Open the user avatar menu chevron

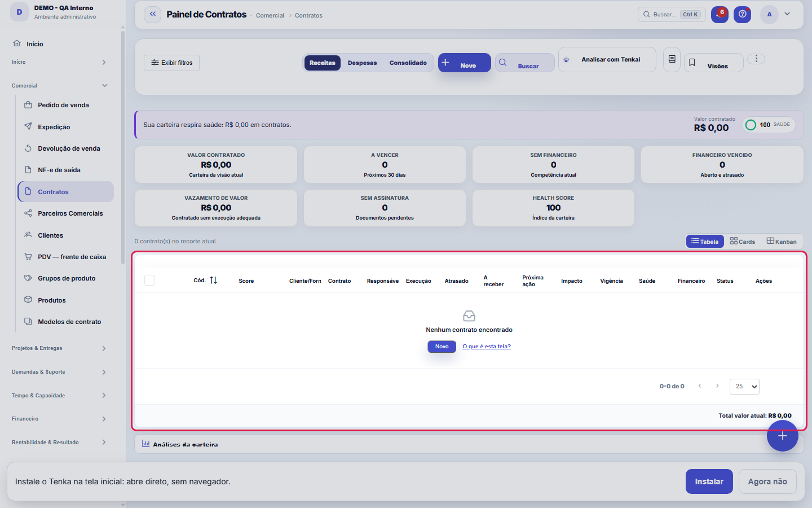click(787, 14)
